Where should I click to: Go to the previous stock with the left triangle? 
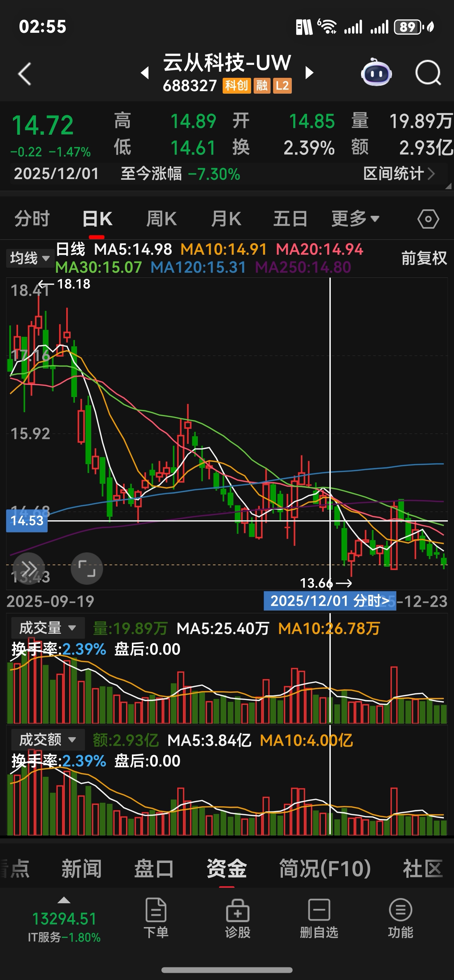point(144,73)
